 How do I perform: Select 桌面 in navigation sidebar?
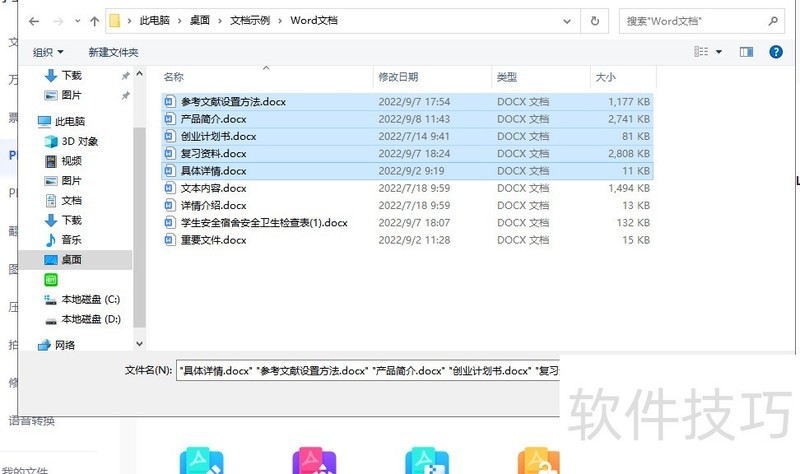pos(76,260)
